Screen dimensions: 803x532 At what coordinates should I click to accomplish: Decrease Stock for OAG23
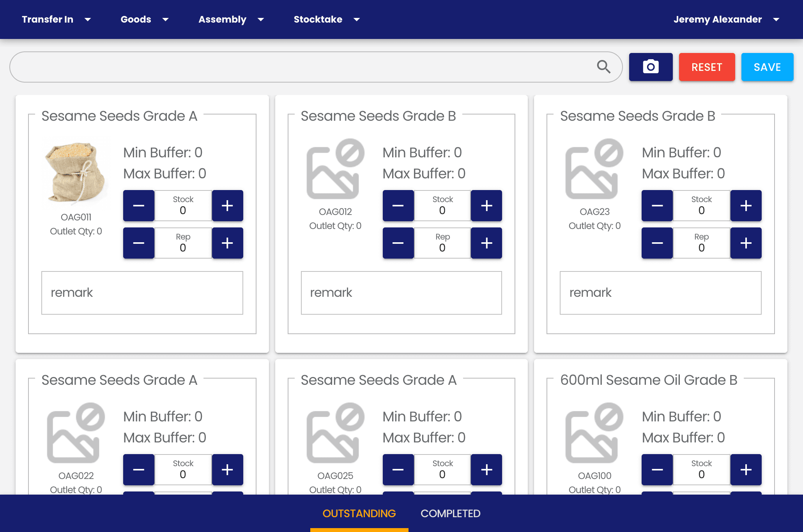657,206
